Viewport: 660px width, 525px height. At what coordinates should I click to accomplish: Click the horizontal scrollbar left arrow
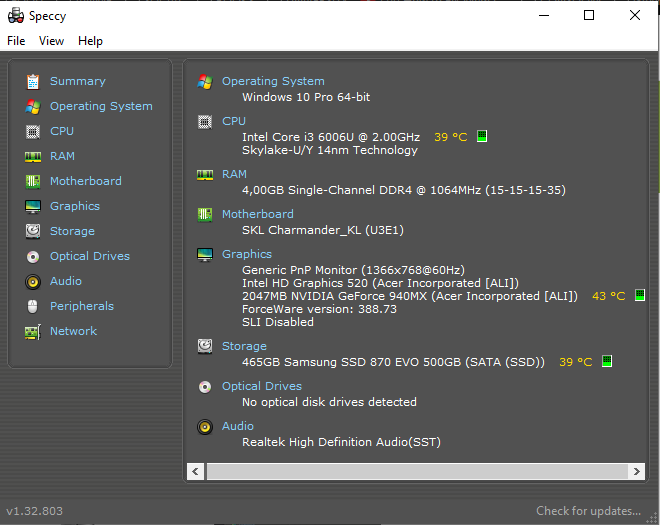click(195, 472)
